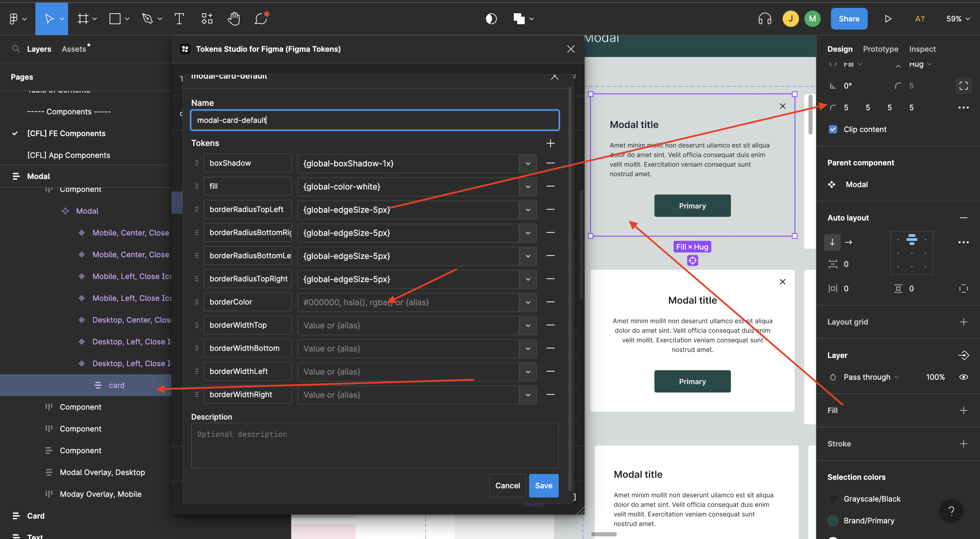This screenshot has width=980, height=539.
Task: Start a presentation with the Play icon
Action: tap(887, 18)
